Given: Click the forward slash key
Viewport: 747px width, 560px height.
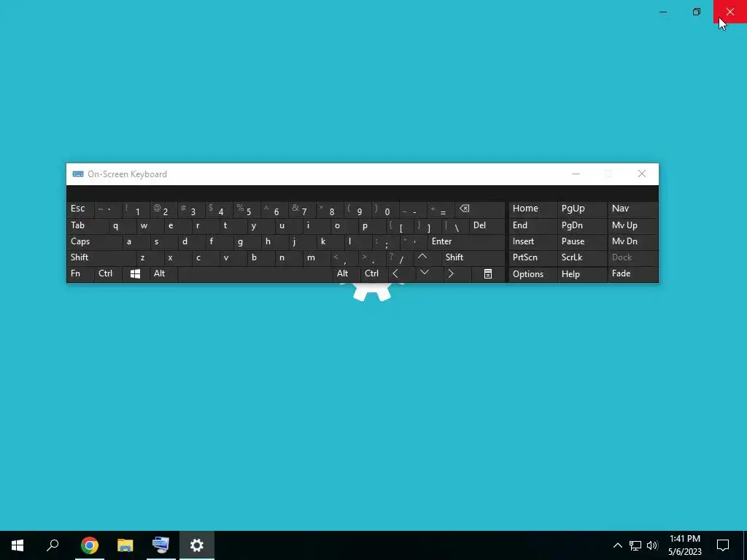Looking at the screenshot, I should pos(400,257).
